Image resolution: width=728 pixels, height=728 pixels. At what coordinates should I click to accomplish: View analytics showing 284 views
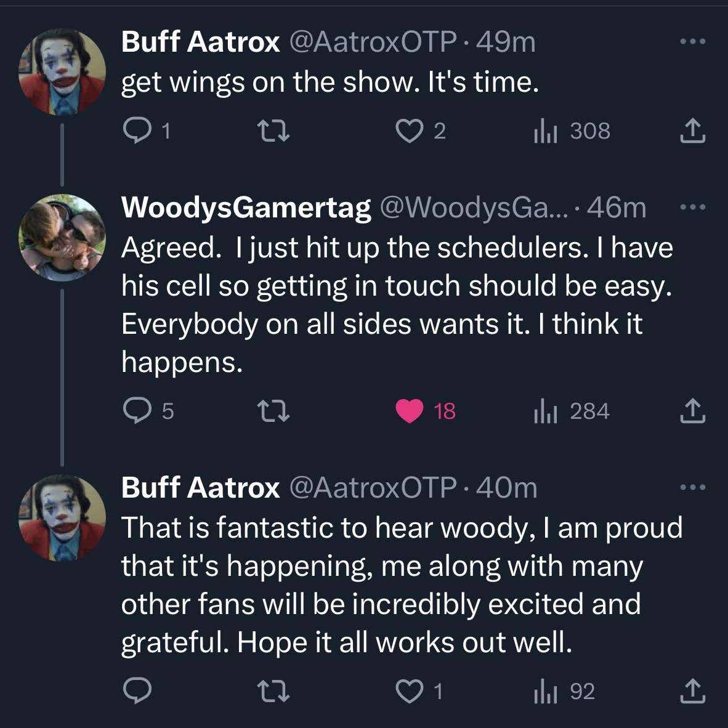(x=545, y=411)
